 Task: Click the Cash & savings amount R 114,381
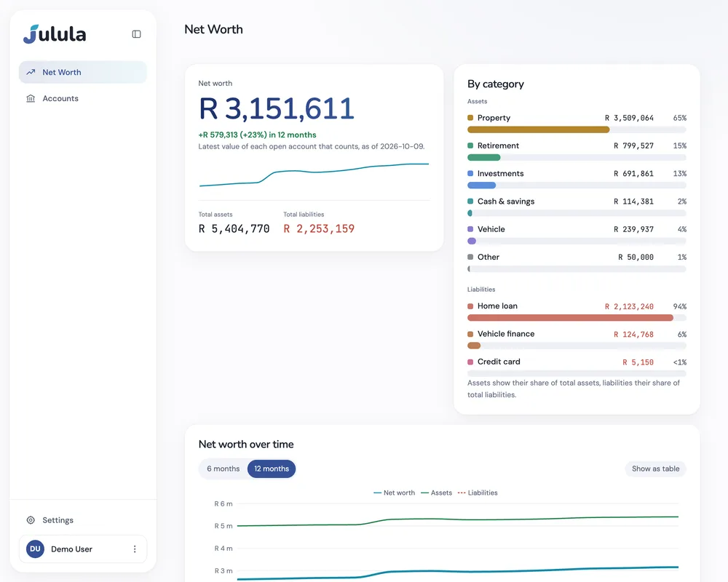[633, 202]
